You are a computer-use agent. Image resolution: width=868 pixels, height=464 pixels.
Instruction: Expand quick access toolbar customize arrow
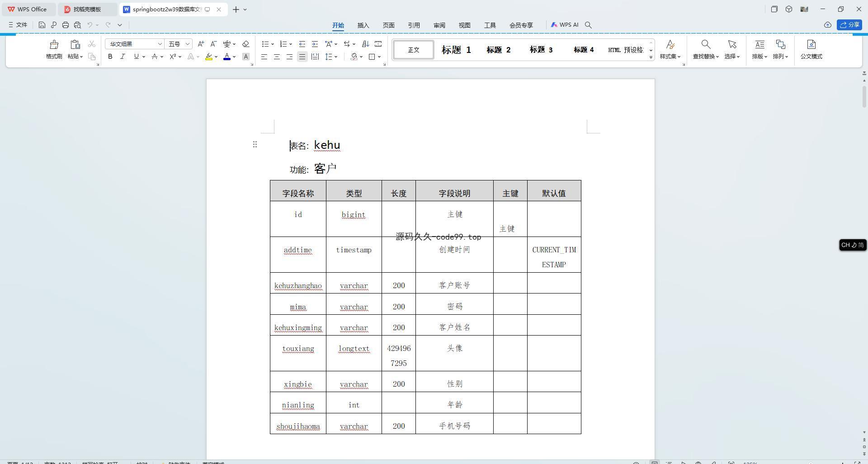(x=120, y=25)
